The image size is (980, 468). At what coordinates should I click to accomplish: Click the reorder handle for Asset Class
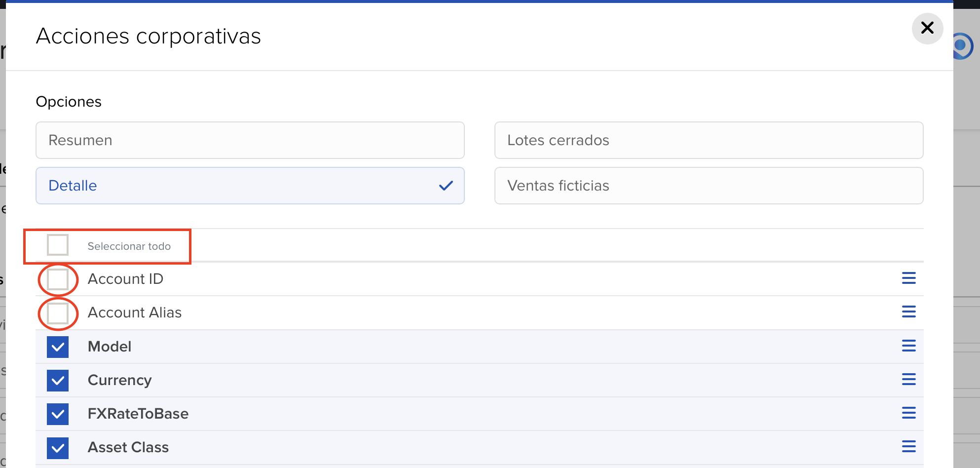pos(908,447)
